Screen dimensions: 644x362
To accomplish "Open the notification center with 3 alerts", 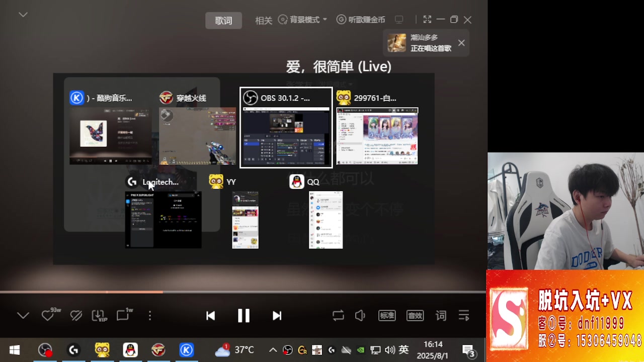I will coord(469,350).
